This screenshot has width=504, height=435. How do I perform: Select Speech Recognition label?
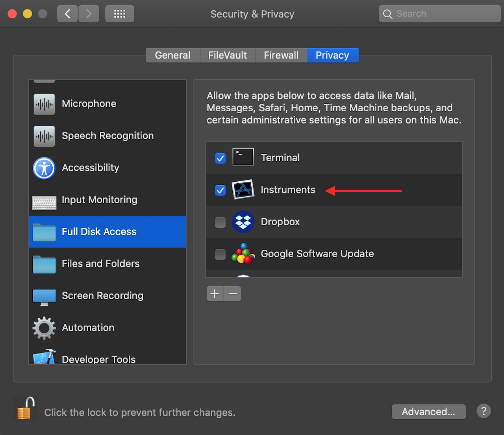(108, 136)
